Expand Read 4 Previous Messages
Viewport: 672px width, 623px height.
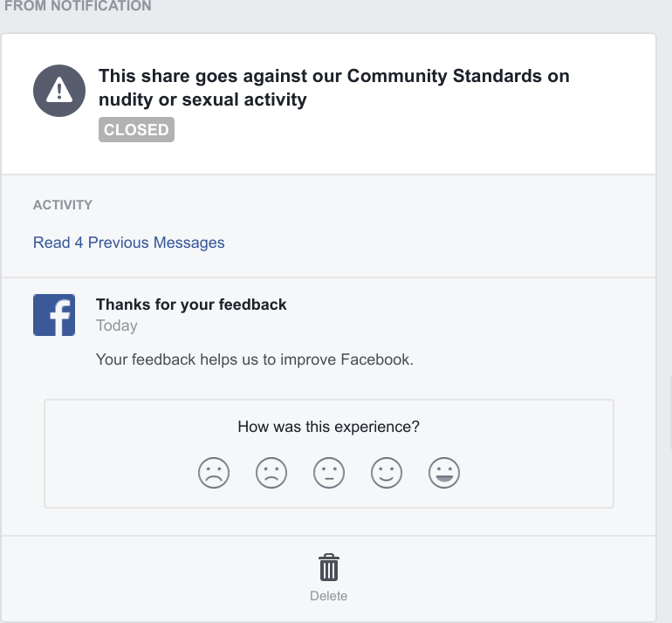click(128, 243)
